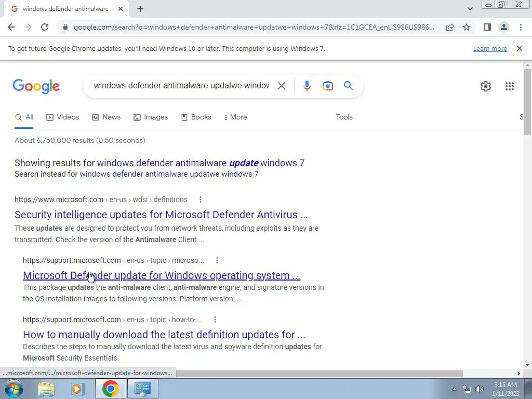
Task: Reload the current page
Action: coord(45,27)
